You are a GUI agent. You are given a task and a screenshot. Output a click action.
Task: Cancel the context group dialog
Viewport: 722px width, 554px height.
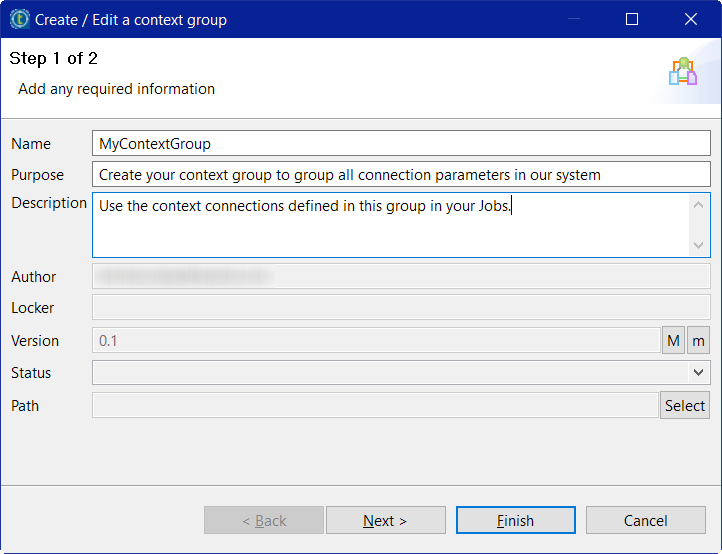645,520
